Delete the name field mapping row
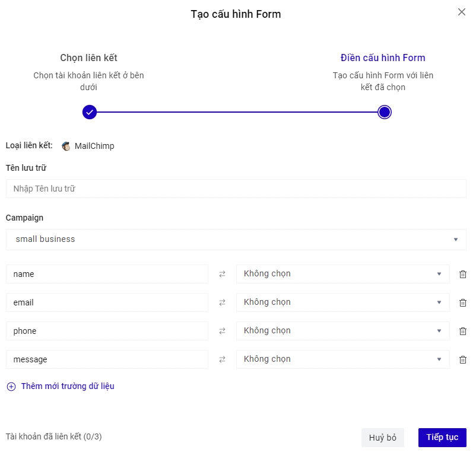The width and height of the screenshot is (476, 459). (463, 274)
